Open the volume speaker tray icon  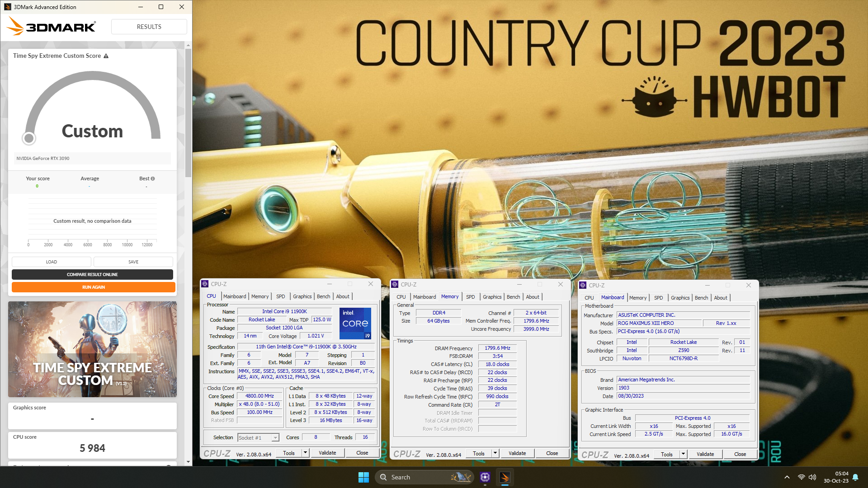[x=812, y=477]
